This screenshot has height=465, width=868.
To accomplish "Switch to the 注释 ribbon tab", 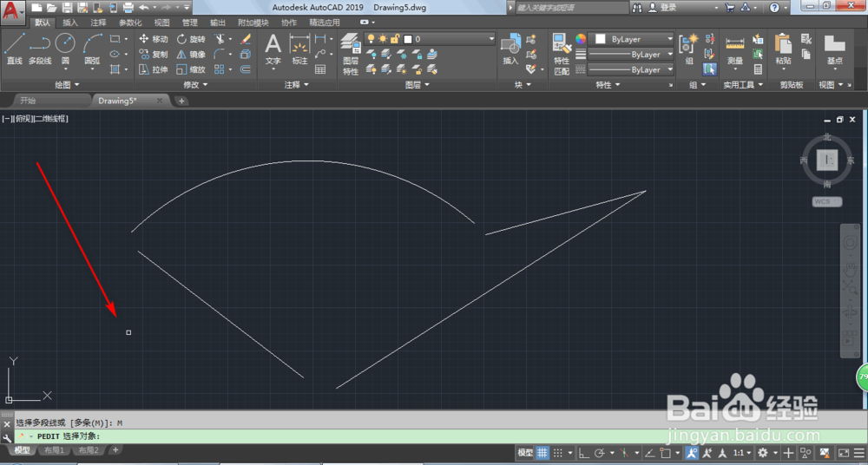I will (x=99, y=23).
